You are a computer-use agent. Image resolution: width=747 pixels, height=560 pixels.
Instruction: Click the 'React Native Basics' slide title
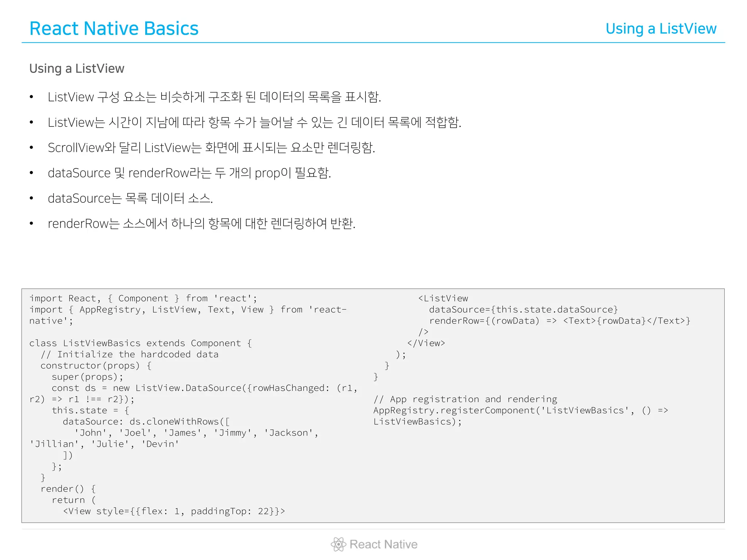(x=114, y=28)
